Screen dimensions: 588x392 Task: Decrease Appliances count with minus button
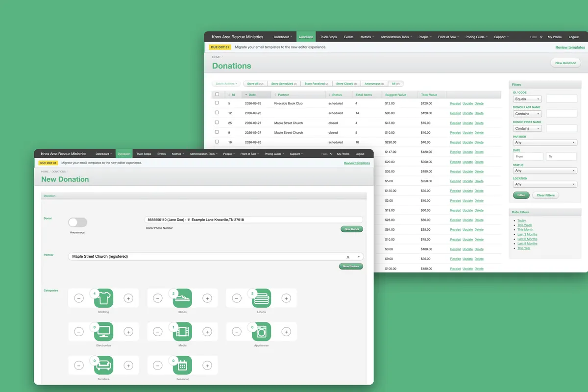[237, 332]
